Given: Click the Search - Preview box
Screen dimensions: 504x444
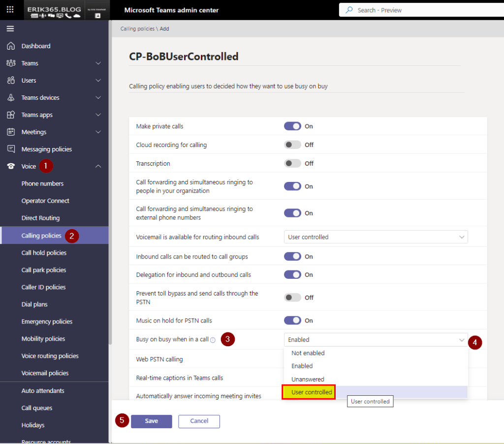Looking at the screenshot, I should point(421,10).
